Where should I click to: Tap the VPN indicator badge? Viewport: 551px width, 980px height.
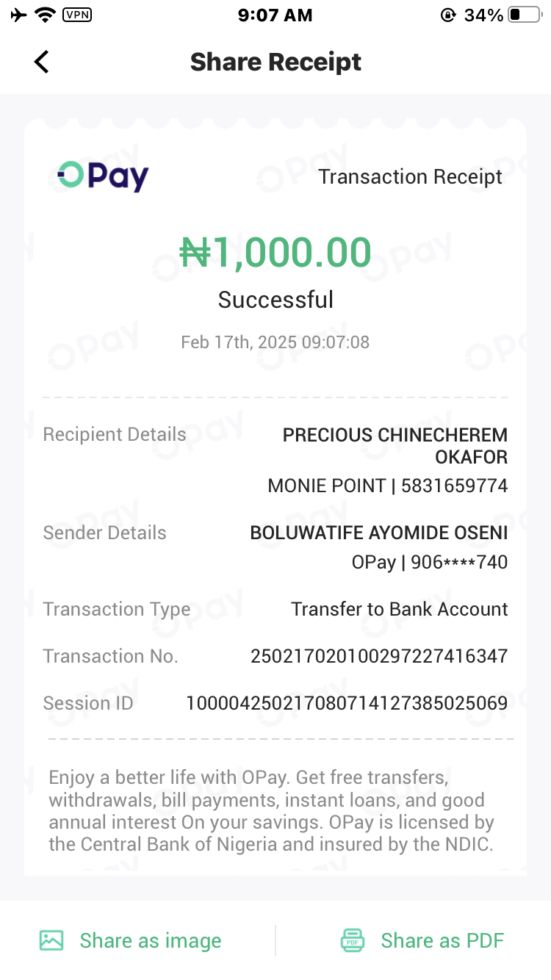[x=77, y=15]
